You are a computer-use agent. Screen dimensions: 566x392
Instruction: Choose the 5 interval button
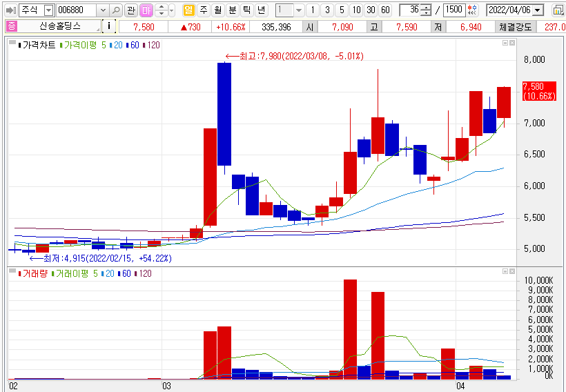pos(342,10)
